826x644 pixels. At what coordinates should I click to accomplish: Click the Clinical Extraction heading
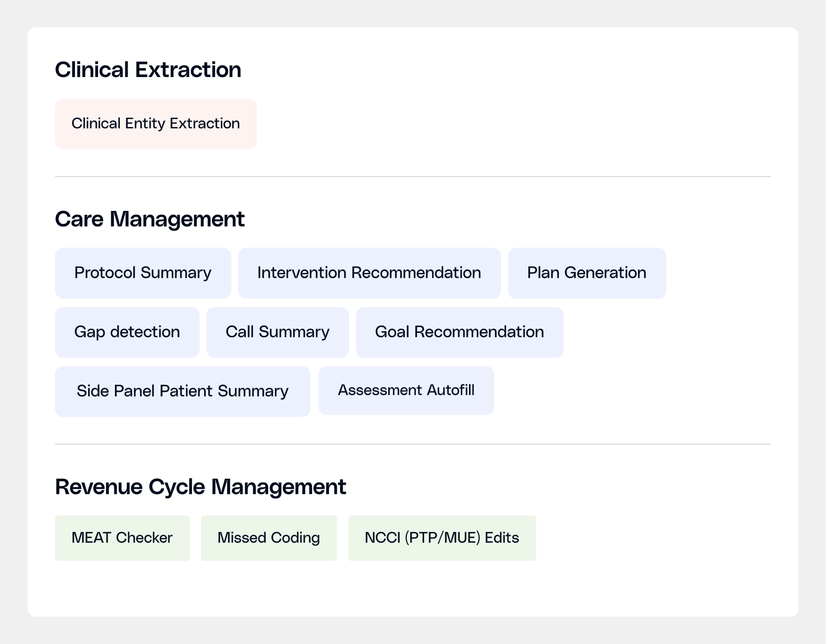[x=148, y=70]
